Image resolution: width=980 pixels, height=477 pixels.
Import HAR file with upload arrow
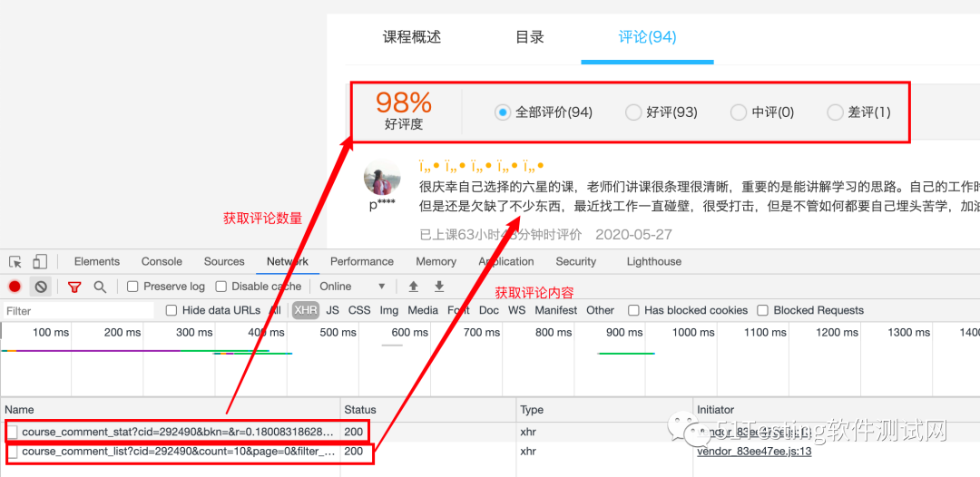(x=413, y=287)
